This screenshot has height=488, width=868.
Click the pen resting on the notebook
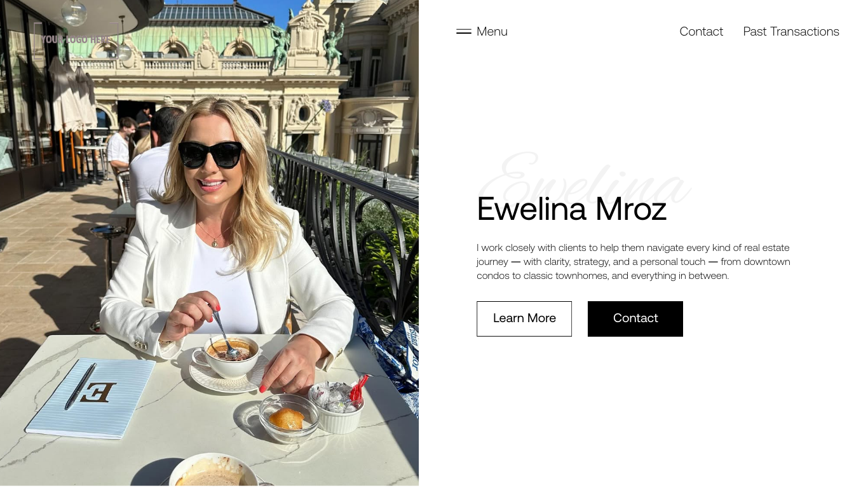point(81,386)
